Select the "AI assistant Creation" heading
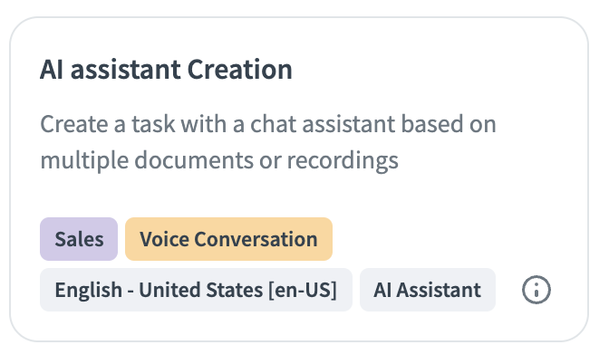This screenshot has width=609, height=364. coord(166,70)
